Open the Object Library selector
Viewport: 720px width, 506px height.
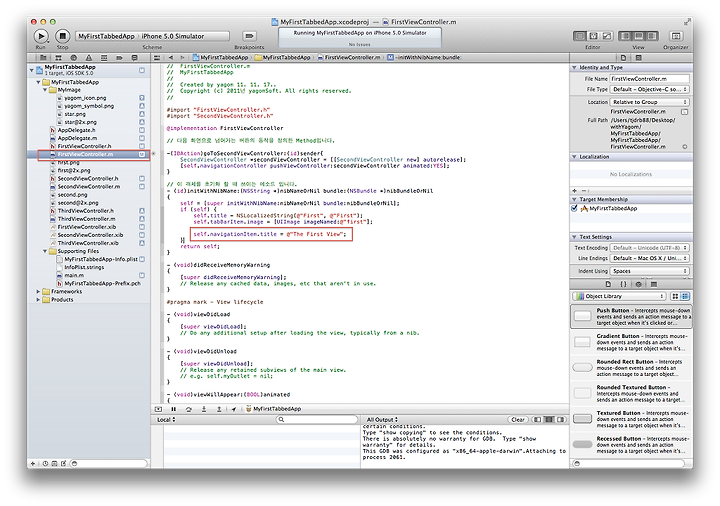click(619, 296)
